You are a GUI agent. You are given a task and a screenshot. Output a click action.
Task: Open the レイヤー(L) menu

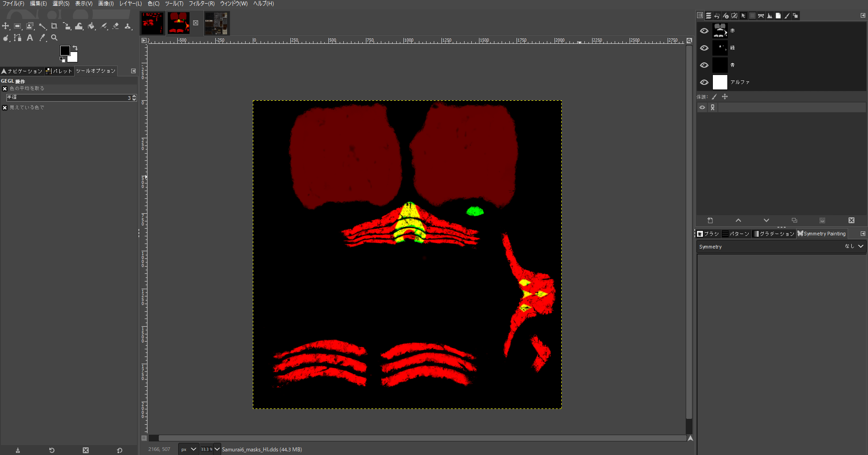coord(131,4)
